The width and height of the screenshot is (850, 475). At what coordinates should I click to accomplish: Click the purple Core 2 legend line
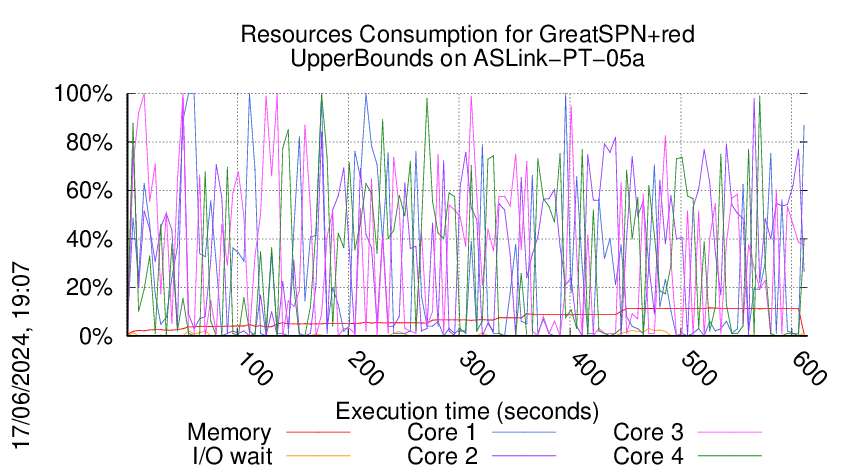[x=524, y=456]
